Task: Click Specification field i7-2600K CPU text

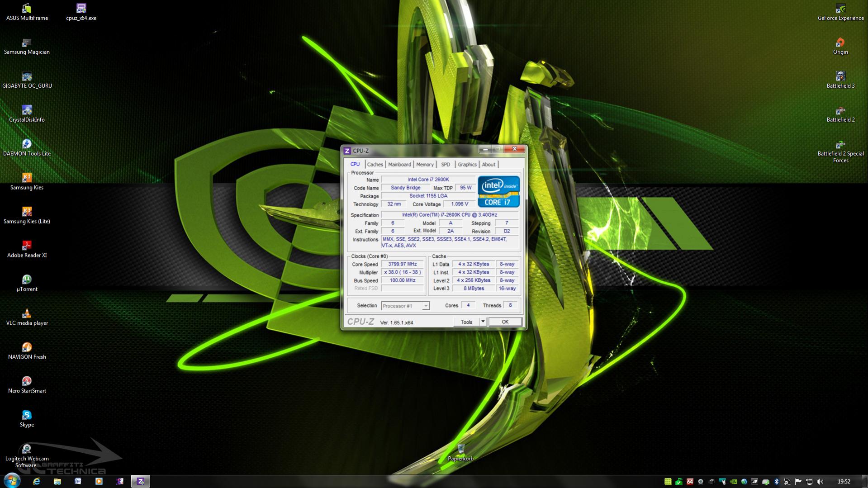Action: pyautogui.click(x=450, y=215)
